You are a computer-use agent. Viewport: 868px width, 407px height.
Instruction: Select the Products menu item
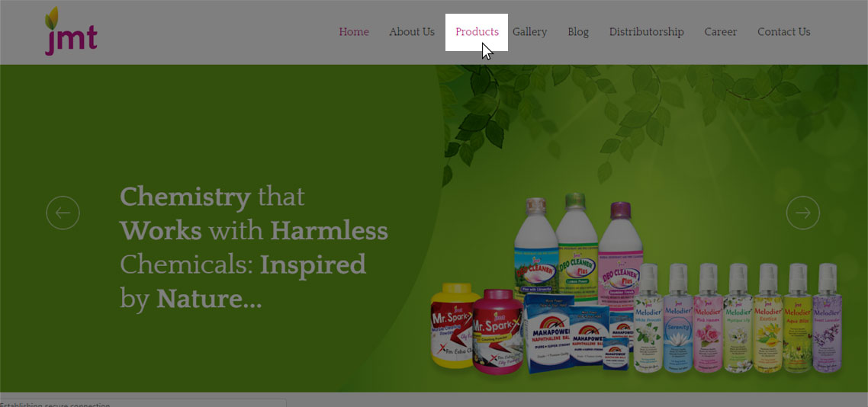[x=477, y=32]
